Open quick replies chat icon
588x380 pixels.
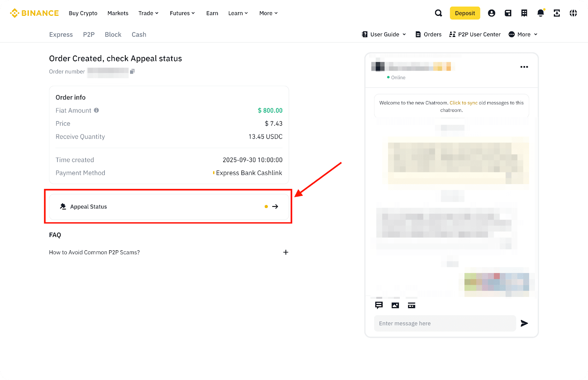(379, 305)
